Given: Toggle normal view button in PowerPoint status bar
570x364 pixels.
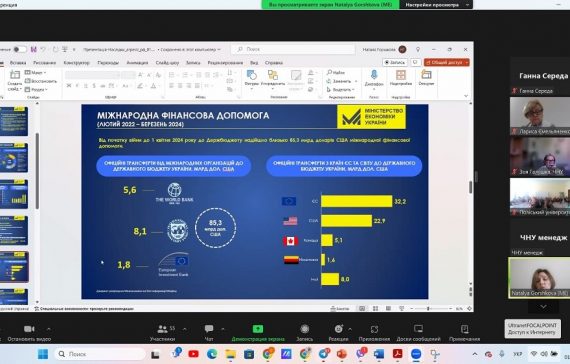Looking at the screenshot, I should click(x=362, y=308).
